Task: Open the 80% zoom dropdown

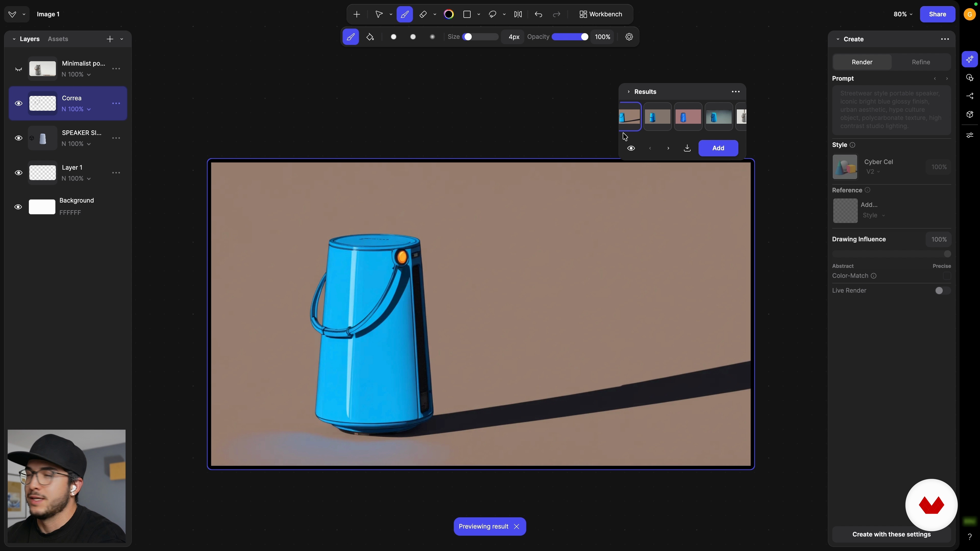Action: click(x=903, y=15)
